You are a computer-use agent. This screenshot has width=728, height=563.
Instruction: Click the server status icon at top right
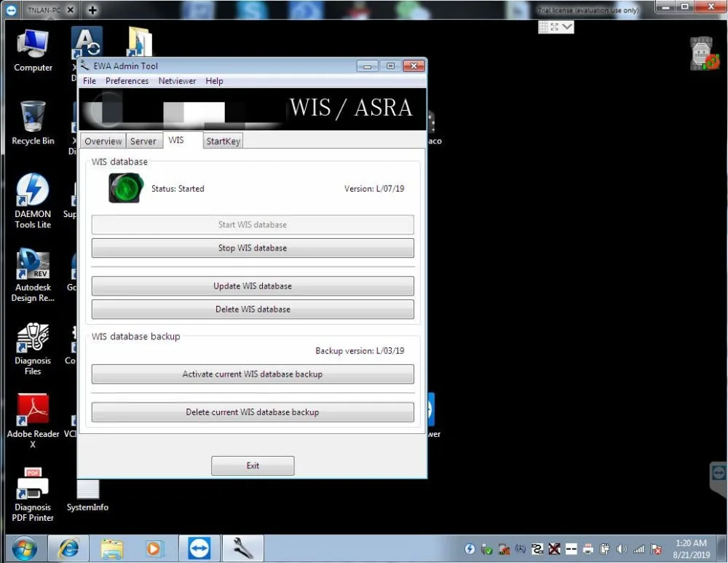coord(703,54)
